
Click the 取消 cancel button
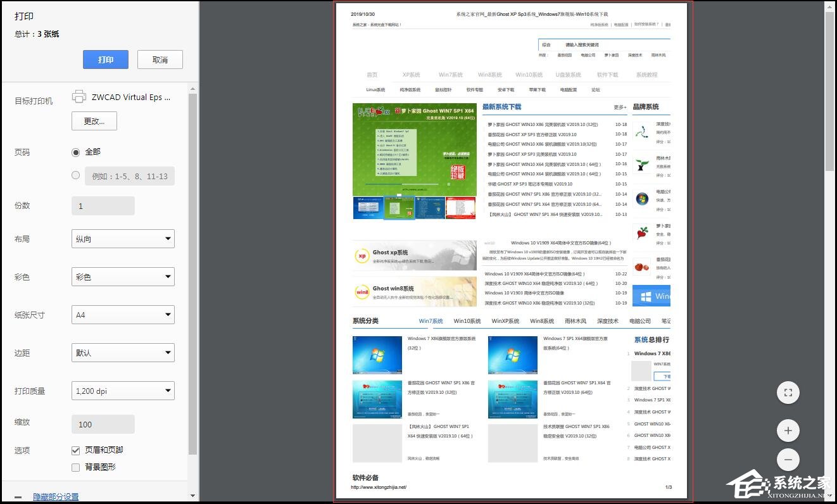[x=160, y=60]
